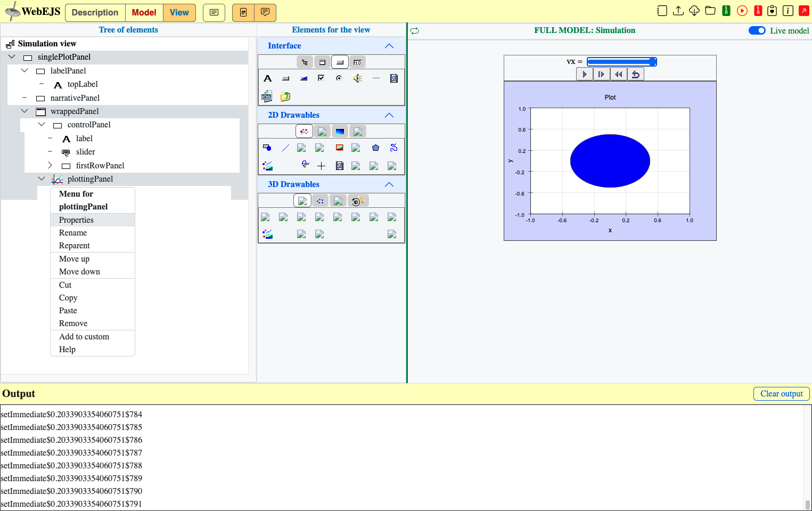812x511 pixels.
Task: Collapse the Interface palette section
Action: [389, 46]
